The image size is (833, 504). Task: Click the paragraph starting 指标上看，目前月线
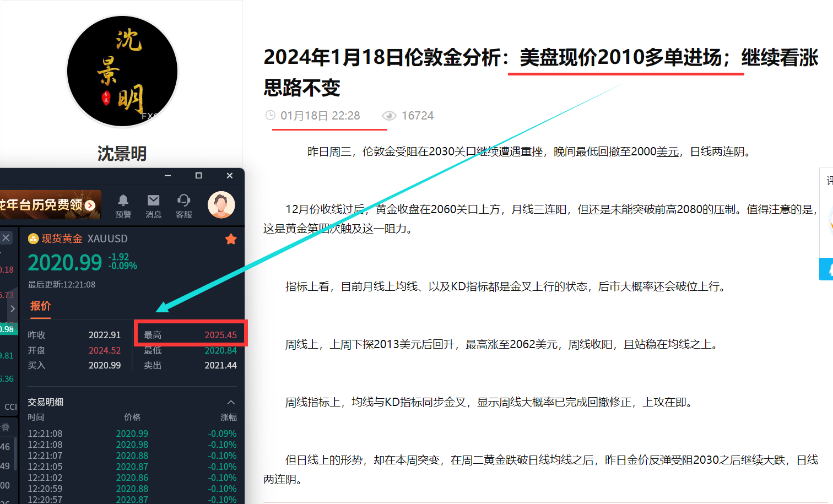tap(506, 286)
